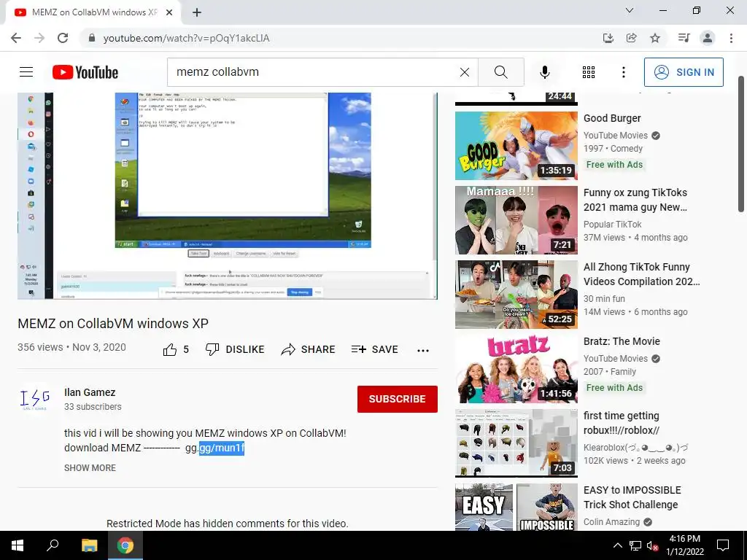The height and width of the screenshot is (560, 747).
Task: Open more actions ellipsis under video
Action: click(x=423, y=351)
